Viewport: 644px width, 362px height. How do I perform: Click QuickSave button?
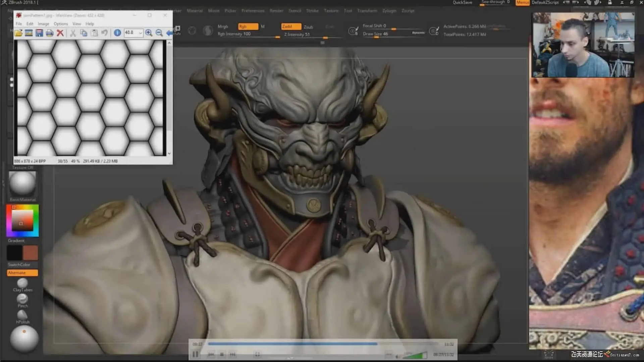[x=462, y=3]
